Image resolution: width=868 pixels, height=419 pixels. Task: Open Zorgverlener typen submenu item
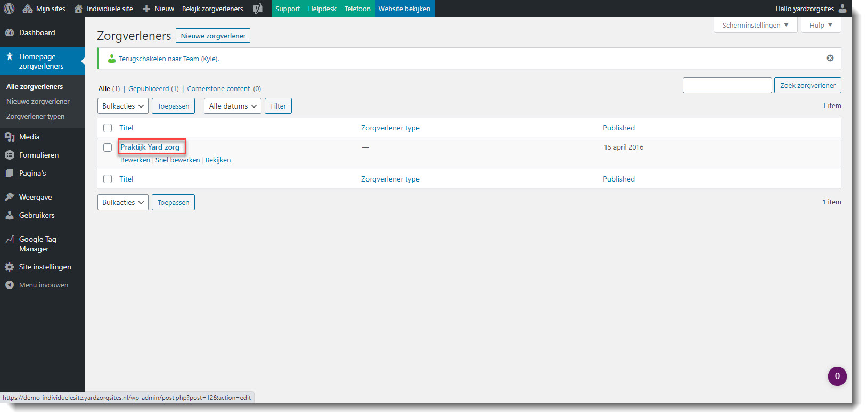(35, 116)
